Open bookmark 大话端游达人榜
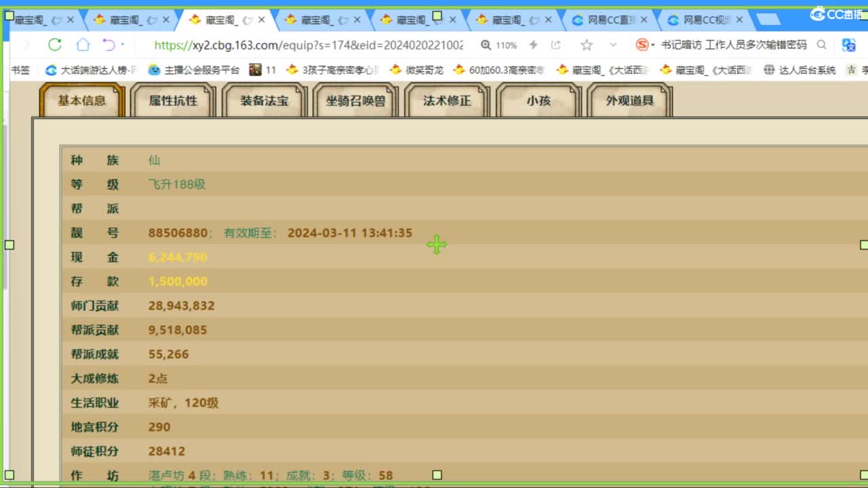Viewport: 868px width, 488px height. [91, 69]
